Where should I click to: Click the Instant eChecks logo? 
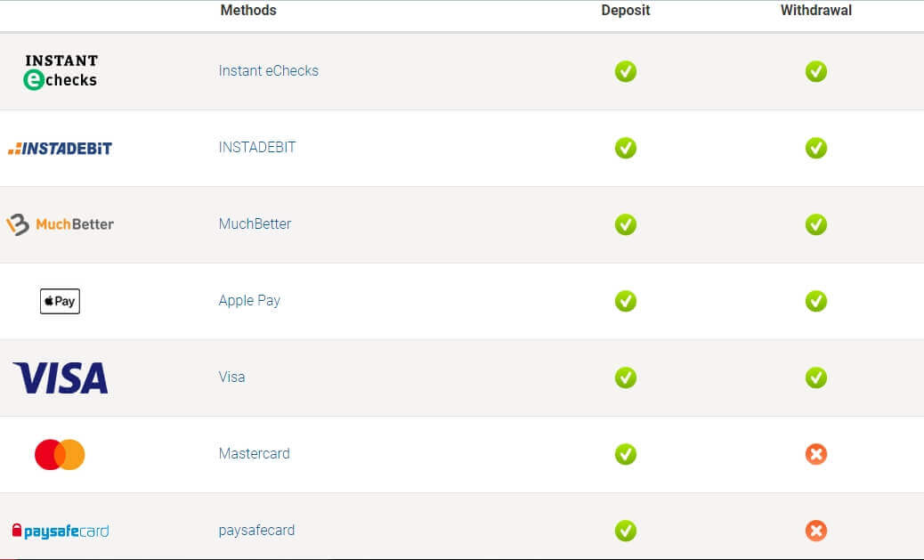point(61,71)
